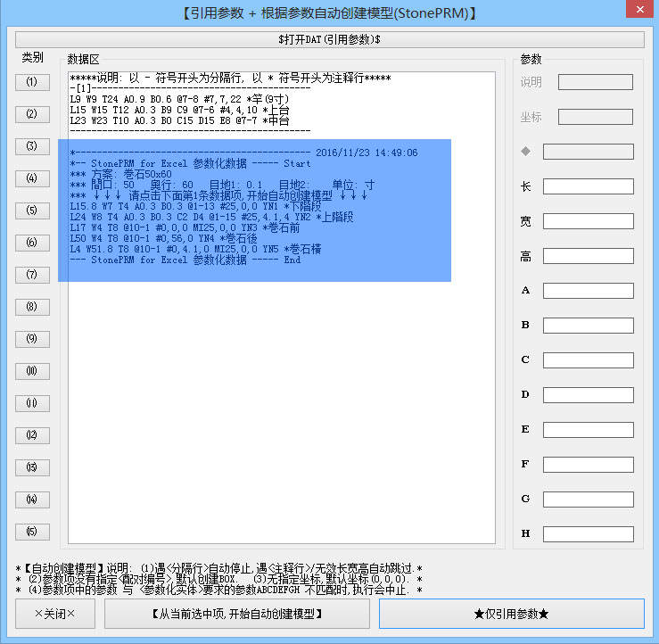
Task: Select category button (3)
Action: click(32, 146)
